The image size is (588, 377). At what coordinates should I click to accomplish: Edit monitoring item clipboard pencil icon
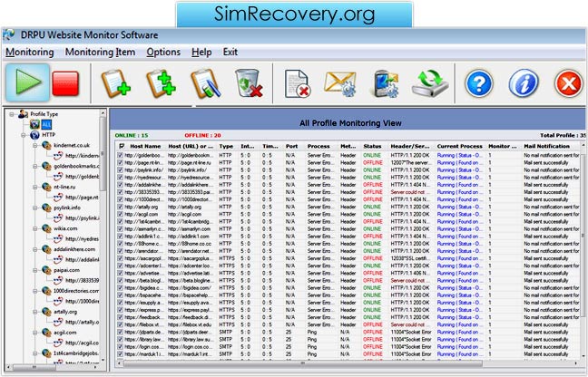coord(205,83)
